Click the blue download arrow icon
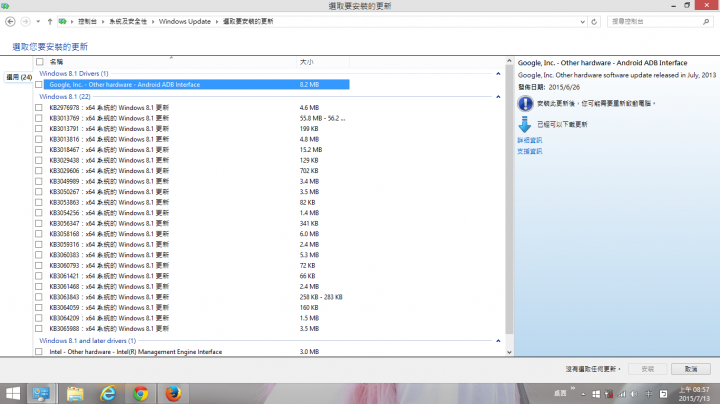 click(x=525, y=124)
